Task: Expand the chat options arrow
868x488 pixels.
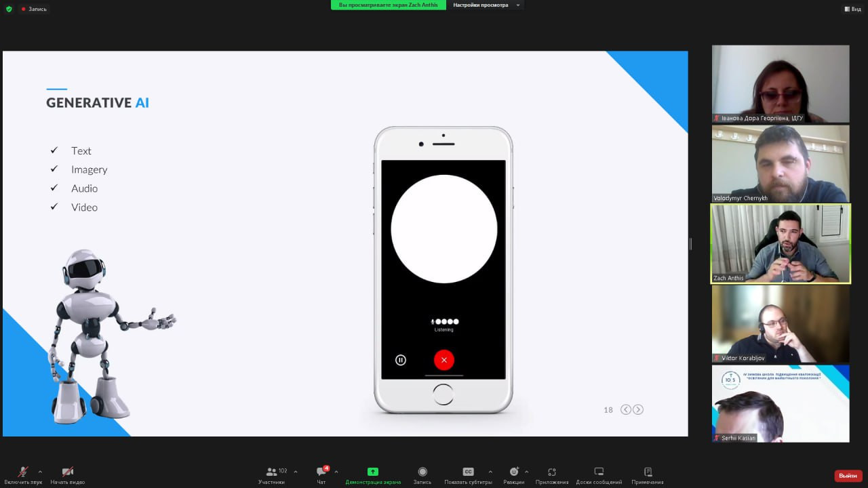Action: coord(336,472)
